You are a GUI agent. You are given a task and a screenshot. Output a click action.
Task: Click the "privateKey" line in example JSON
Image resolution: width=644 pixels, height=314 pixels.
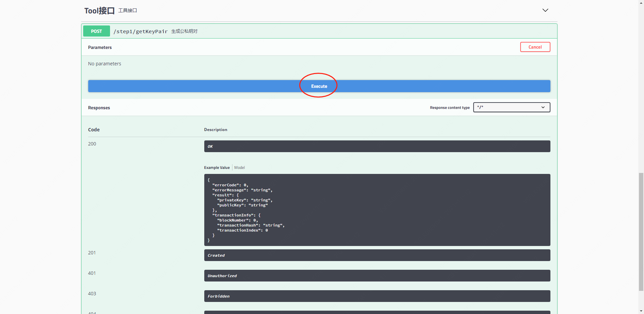point(245,200)
